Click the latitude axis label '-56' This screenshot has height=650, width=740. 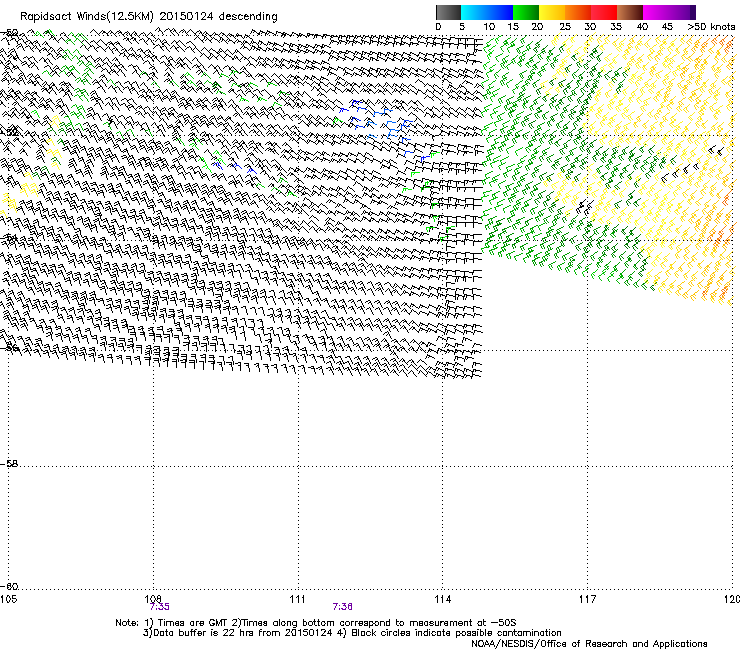coord(9,348)
